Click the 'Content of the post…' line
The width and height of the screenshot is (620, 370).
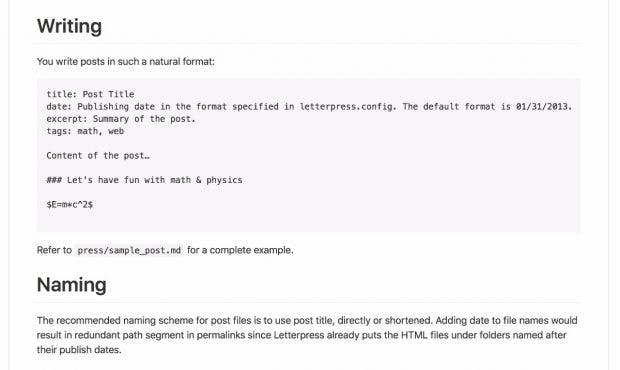point(98,155)
